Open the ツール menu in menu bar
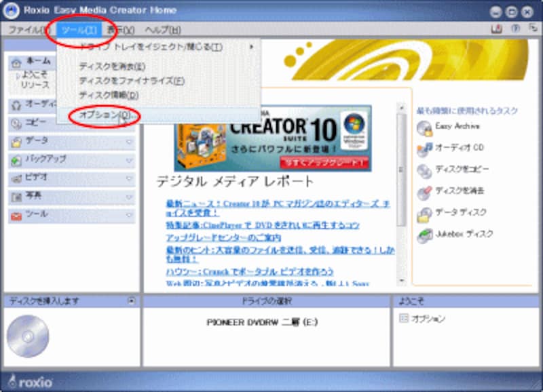This screenshot has height=392, width=543. coord(79,30)
